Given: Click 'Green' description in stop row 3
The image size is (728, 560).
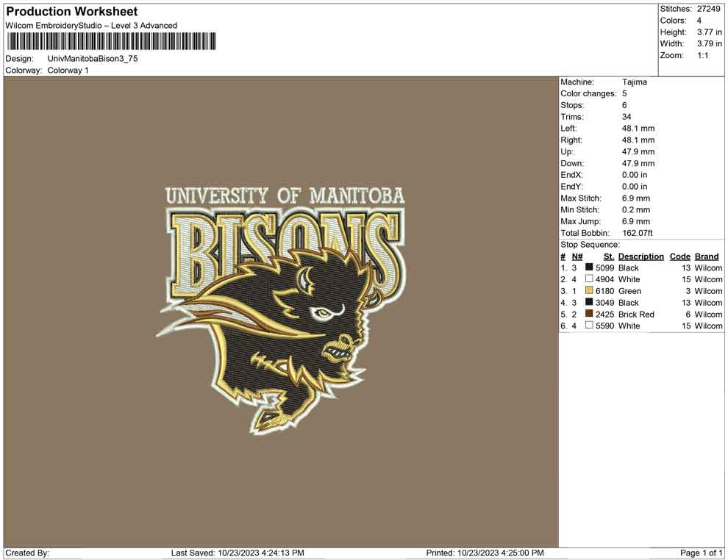Looking at the screenshot, I should (x=629, y=291).
